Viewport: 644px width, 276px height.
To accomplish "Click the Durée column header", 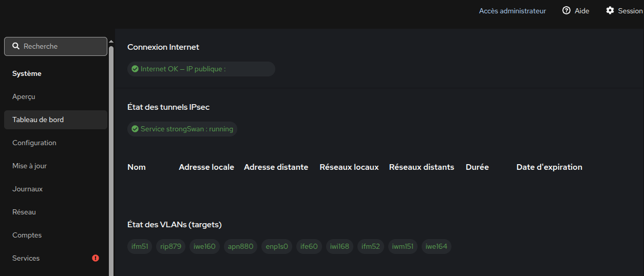I will 477,167.
